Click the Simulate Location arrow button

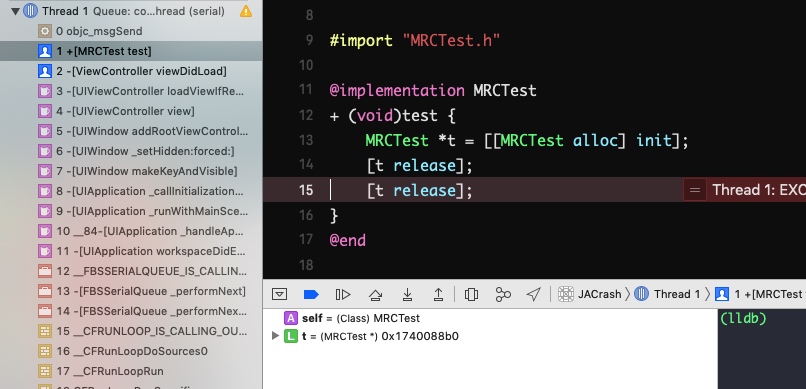point(534,294)
